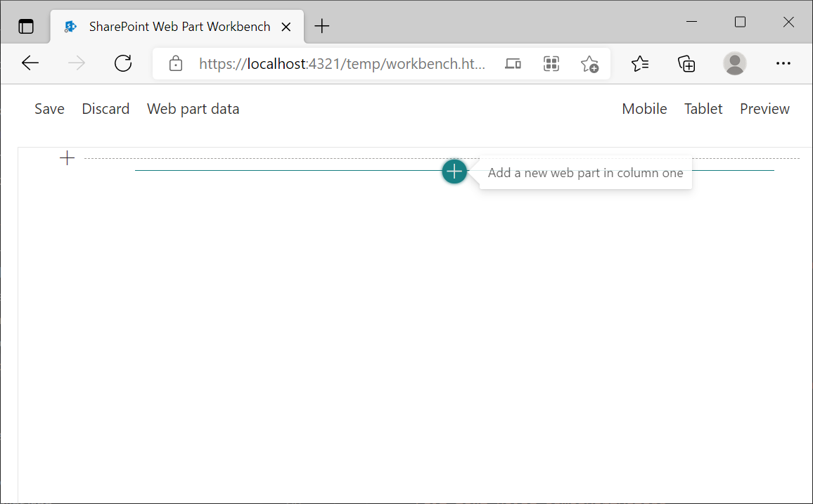813x504 pixels.
Task: Open a new browser tab
Action: [x=322, y=26]
